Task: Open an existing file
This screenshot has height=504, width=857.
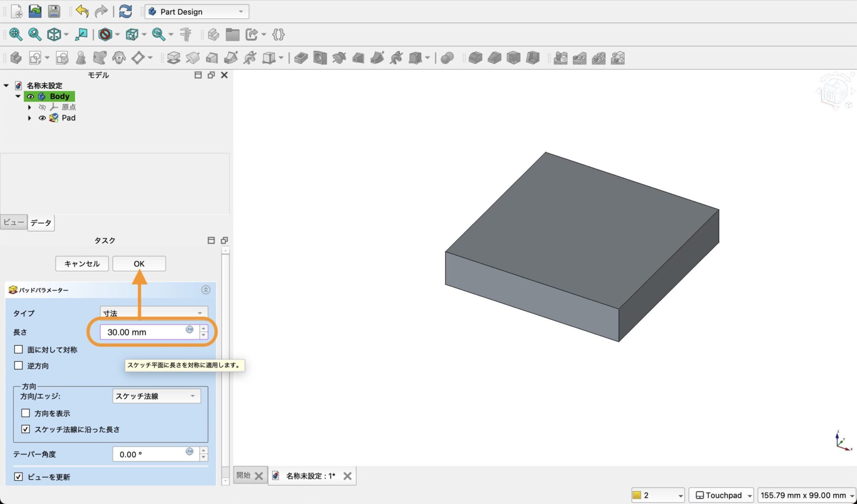Action: click(35, 11)
